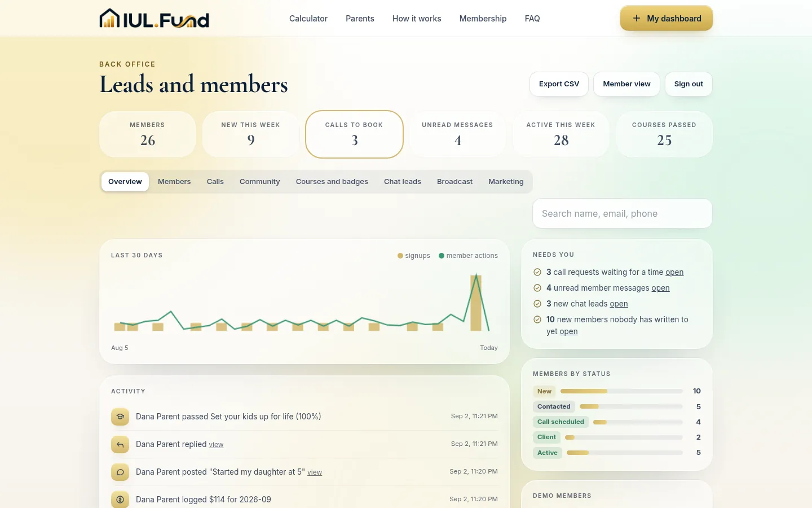Open the Marketing tab
The width and height of the screenshot is (812, 508).
click(x=506, y=182)
